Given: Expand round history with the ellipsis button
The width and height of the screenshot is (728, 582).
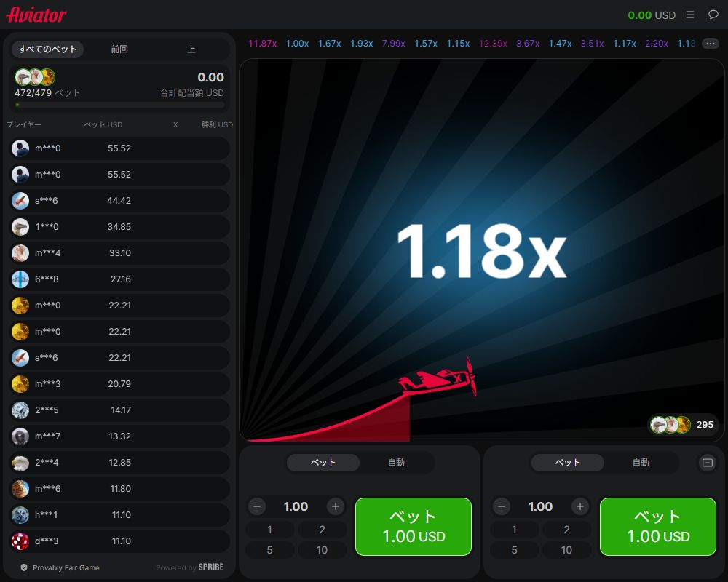Looking at the screenshot, I should click(710, 44).
